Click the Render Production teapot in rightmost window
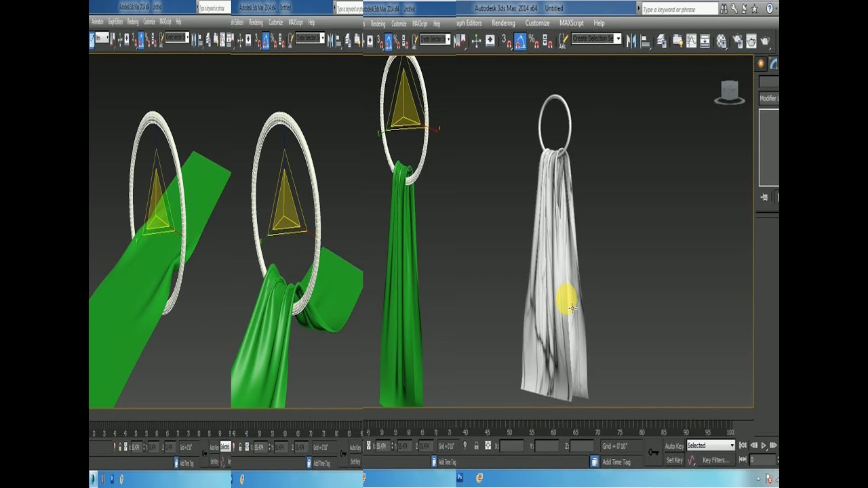This screenshot has height=488, width=868. pyautogui.click(x=764, y=41)
